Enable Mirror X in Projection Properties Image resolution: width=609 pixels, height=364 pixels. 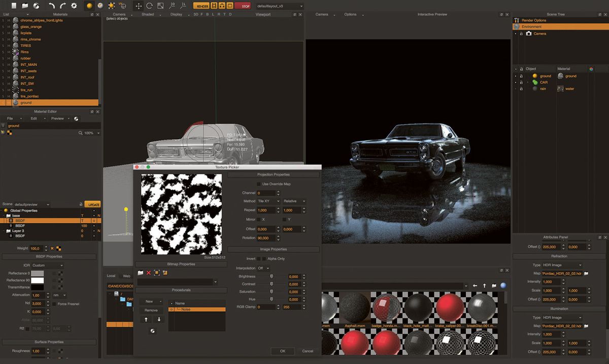coord(258,220)
